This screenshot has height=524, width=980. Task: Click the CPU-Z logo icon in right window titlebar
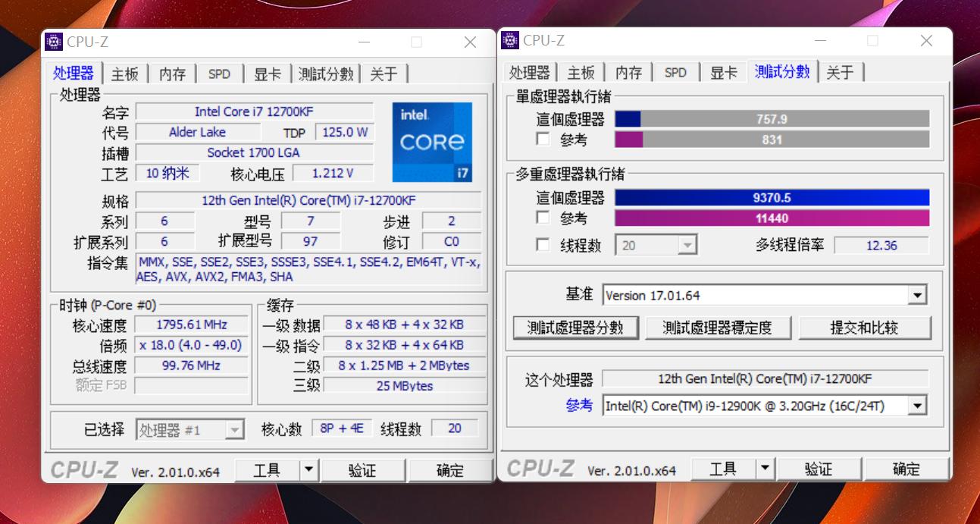[511, 40]
